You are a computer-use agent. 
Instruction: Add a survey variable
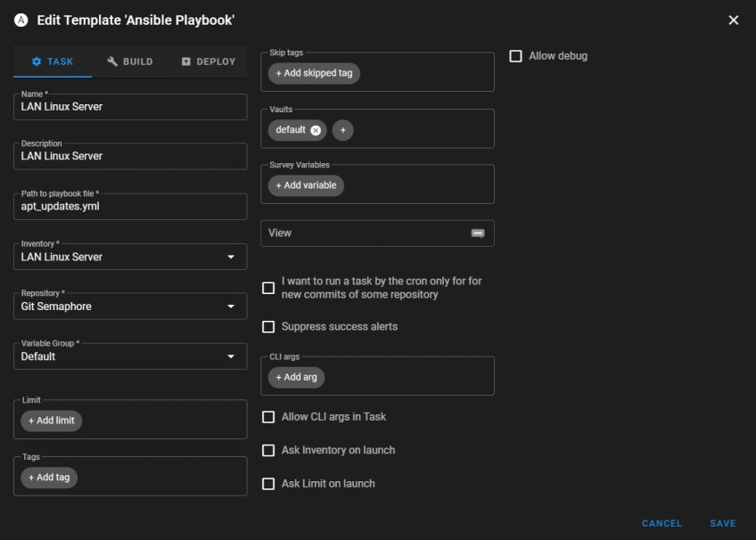tap(306, 185)
